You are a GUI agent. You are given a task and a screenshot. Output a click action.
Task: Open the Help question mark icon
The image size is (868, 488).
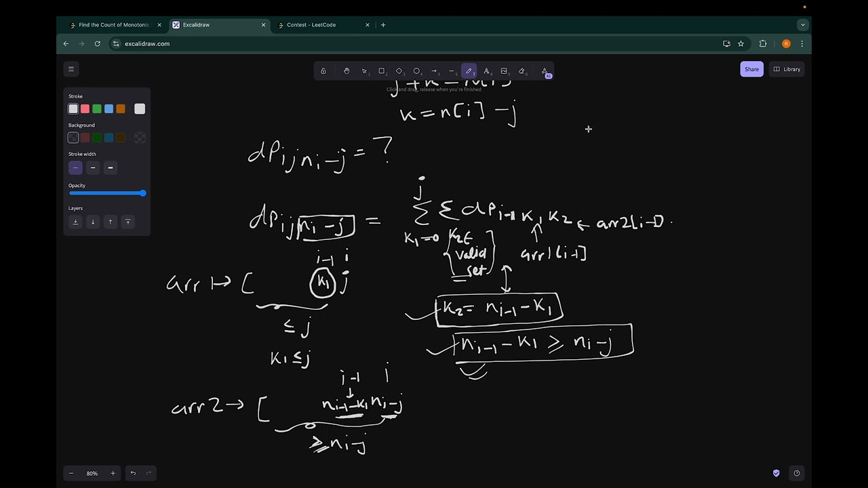coord(797,473)
